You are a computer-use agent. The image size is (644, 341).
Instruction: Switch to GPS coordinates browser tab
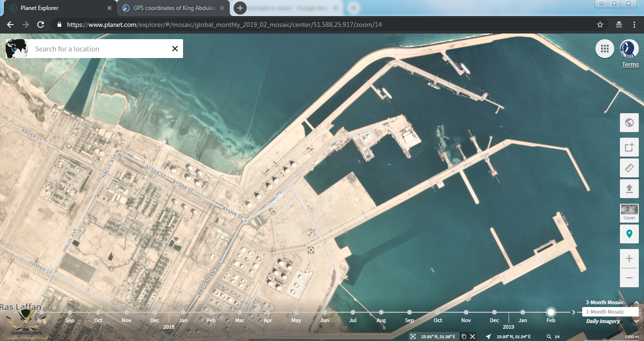[171, 8]
